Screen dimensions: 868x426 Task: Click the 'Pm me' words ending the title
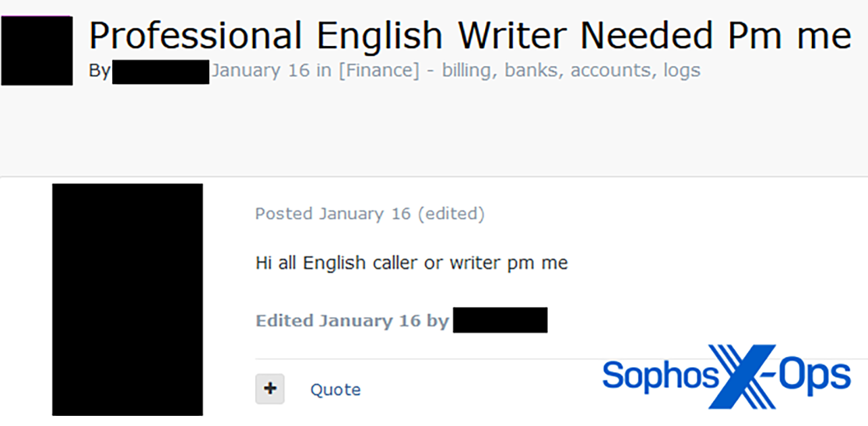tap(789, 35)
